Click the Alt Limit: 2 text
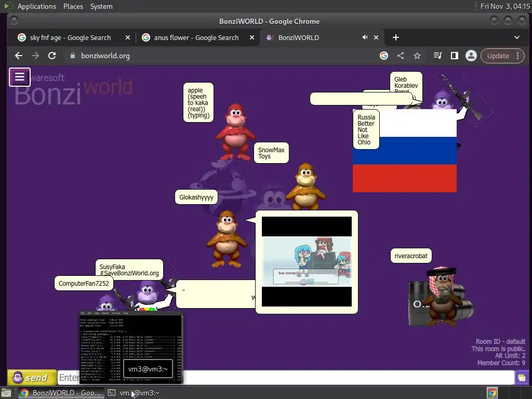Screen dimensions: 532x399 (510, 355)
